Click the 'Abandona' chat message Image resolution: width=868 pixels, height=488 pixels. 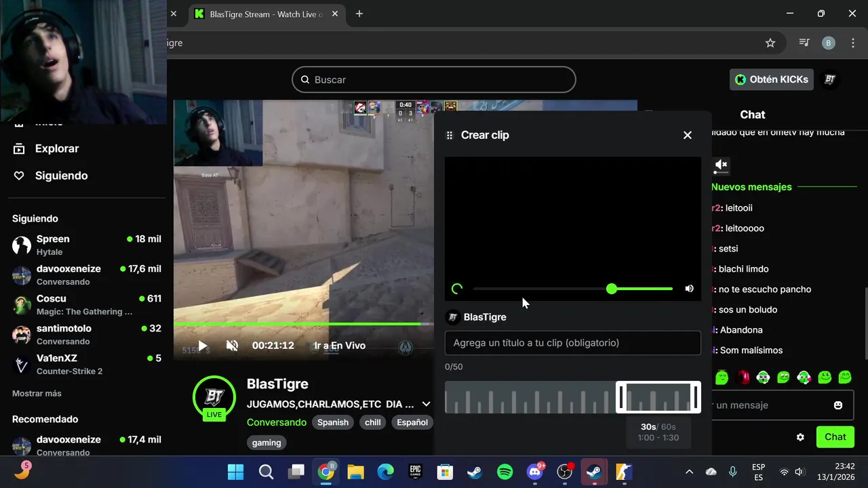(741, 330)
